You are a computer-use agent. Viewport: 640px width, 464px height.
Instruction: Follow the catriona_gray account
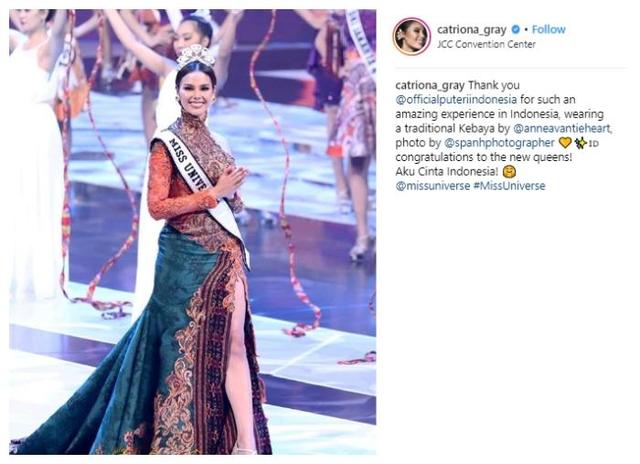[x=549, y=29]
